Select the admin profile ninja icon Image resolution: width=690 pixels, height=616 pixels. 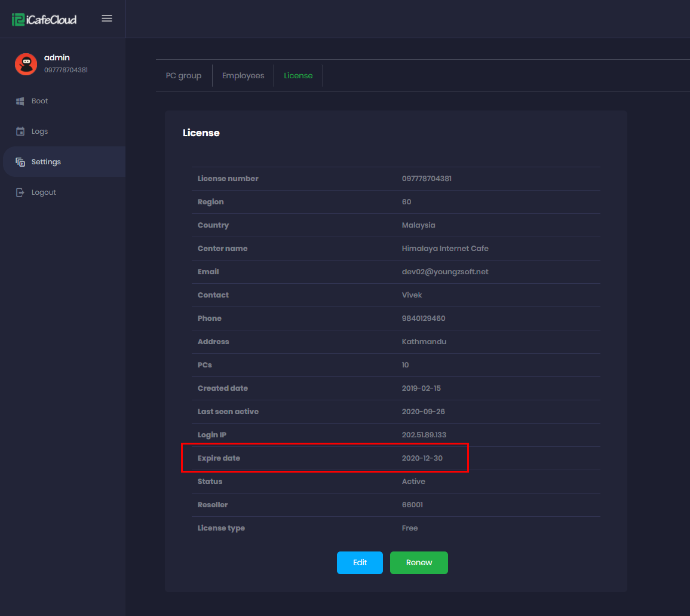pos(26,63)
